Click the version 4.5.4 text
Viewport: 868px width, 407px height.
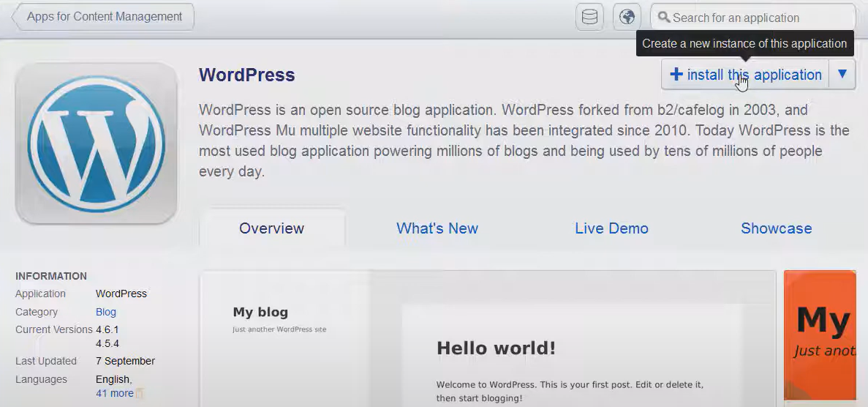click(x=107, y=343)
